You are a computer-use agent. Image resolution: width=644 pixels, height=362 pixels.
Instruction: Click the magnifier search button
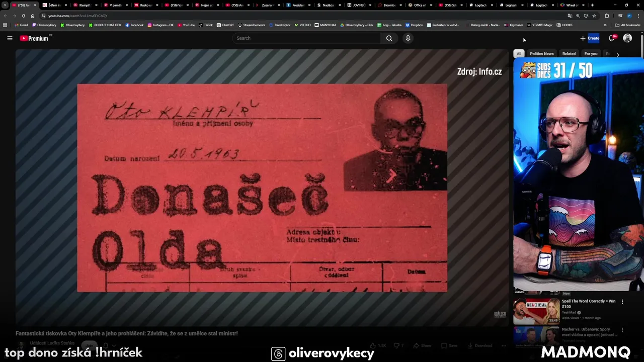click(x=389, y=38)
